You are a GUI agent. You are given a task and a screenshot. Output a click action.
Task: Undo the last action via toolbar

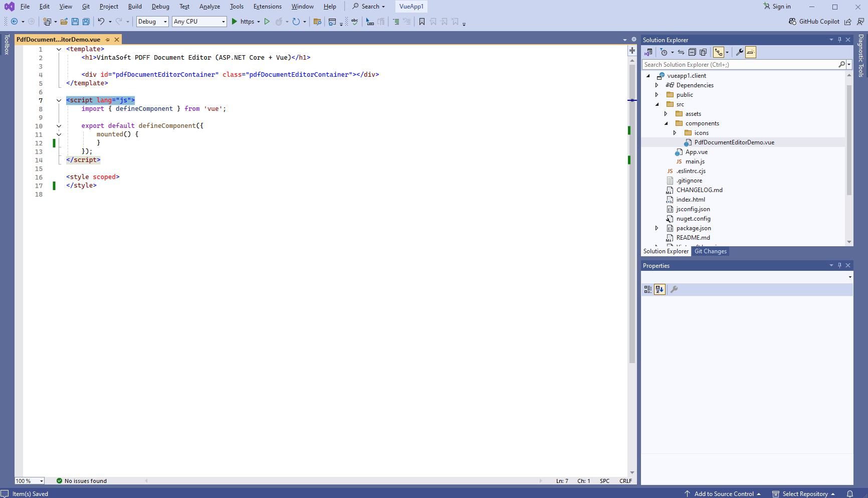tap(101, 22)
